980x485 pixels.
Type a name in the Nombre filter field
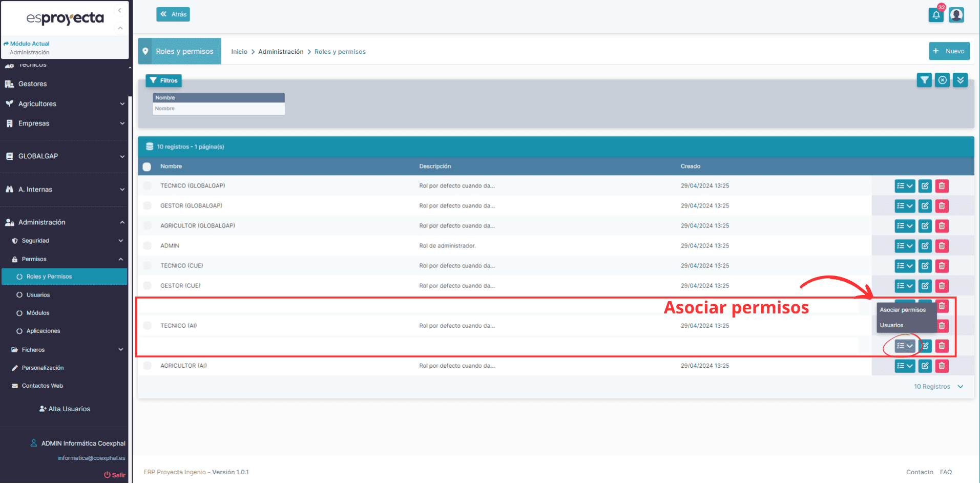(x=218, y=108)
